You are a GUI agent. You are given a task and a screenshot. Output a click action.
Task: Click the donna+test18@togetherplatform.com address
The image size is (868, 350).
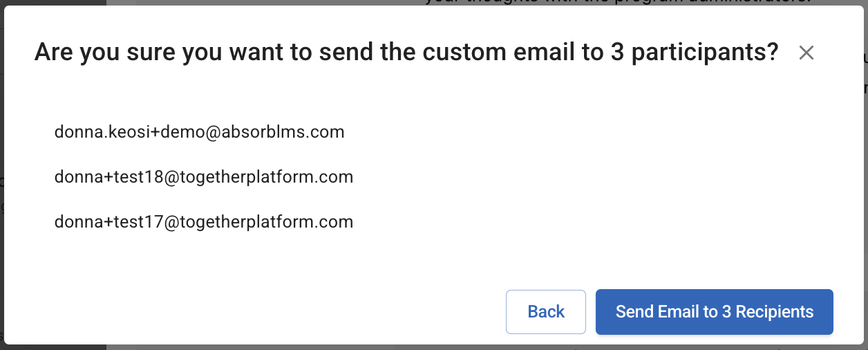tap(204, 177)
